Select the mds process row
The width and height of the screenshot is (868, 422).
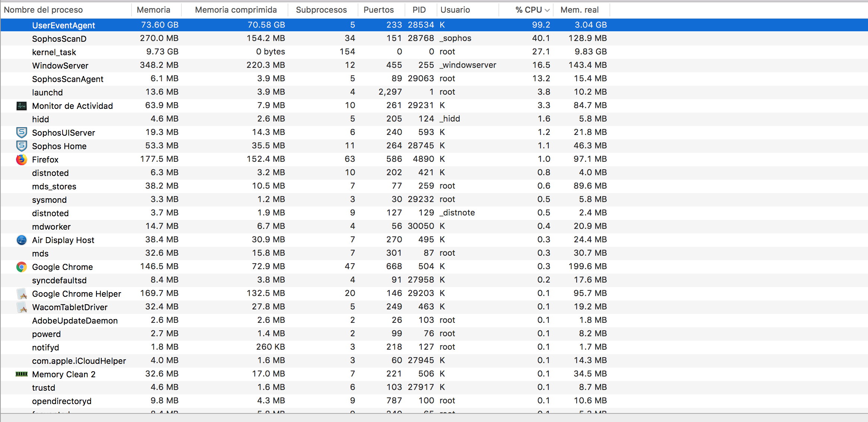click(434, 253)
